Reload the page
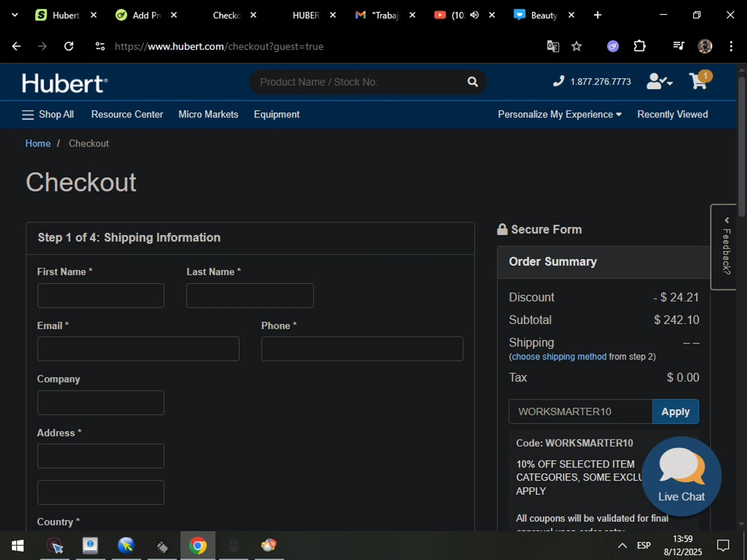The width and height of the screenshot is (747, 560). [69, 46]
